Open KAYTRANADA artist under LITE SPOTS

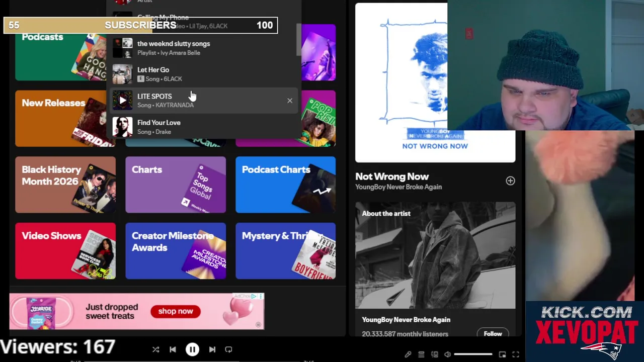[x=175, y=105]
